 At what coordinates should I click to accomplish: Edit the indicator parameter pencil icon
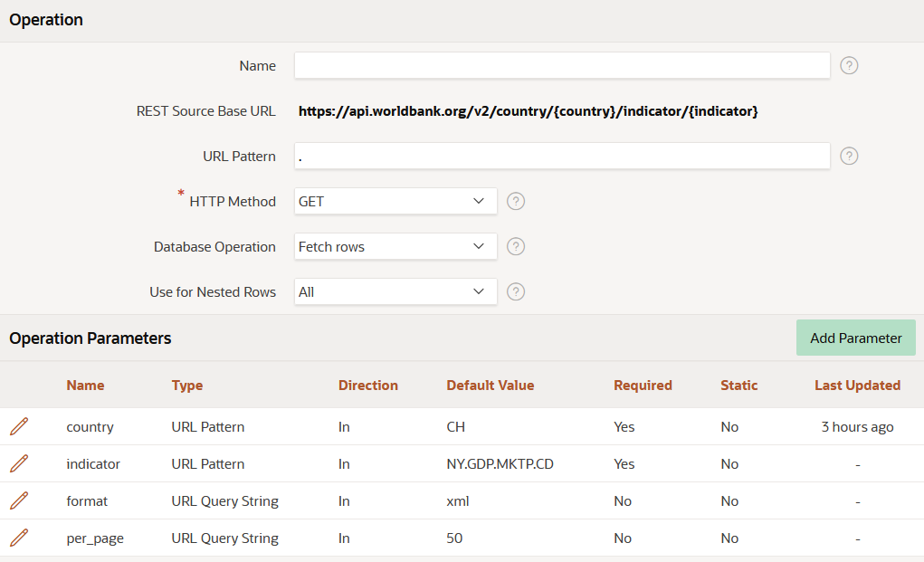(x=19, y=463)
